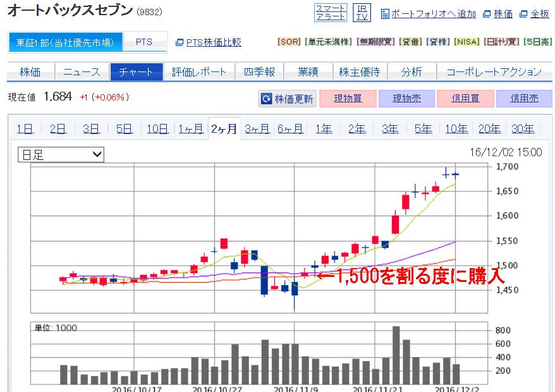Open the コーポレートアクション tab
Image resolution: width=555 pixels, height=392 pixels.
click(494, 72)
